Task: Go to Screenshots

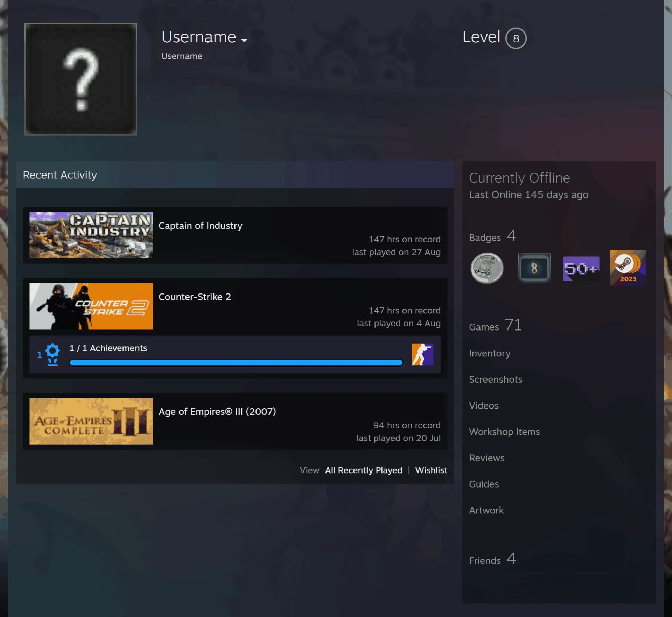Action: click(x=496, y=379)
